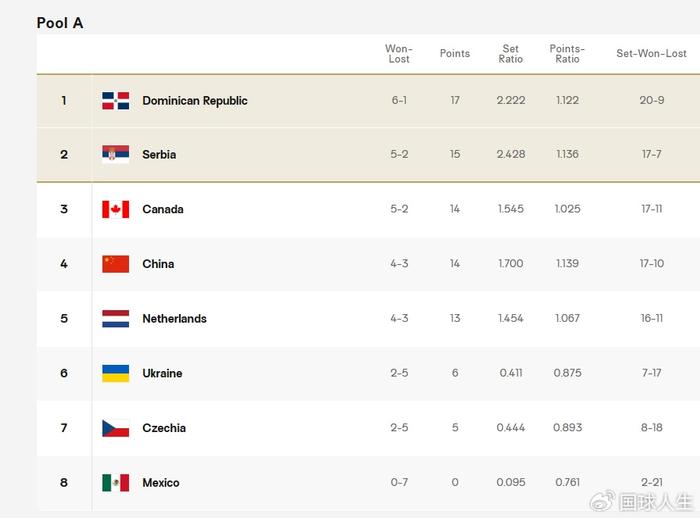Click the Won-Lost column header
The image size is (700, 518).
[399, 54]
